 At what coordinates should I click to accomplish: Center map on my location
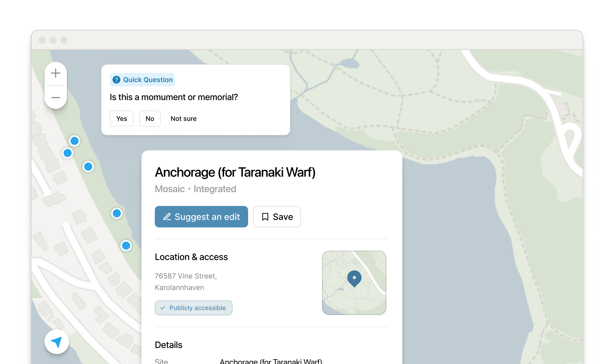pyautogui.click(x=57, y=342)
